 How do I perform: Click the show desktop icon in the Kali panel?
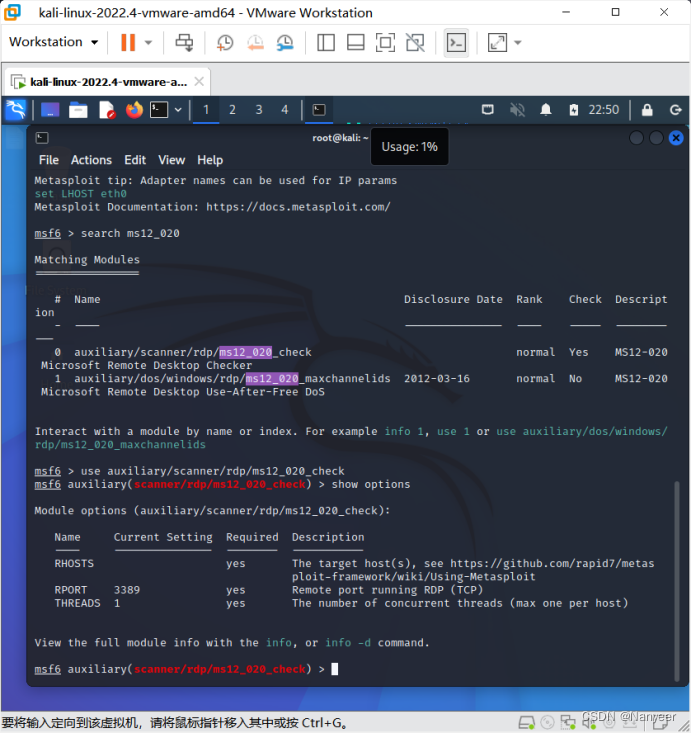(50, 110)
